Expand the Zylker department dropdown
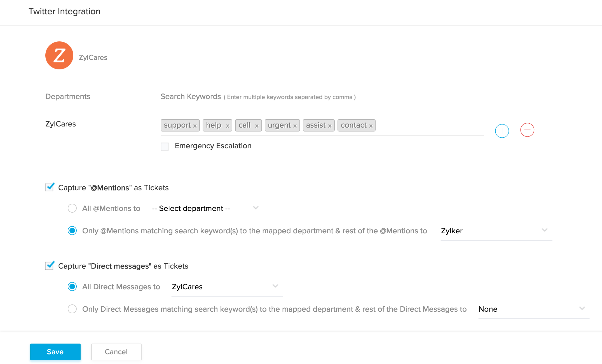The width and height of the screenshot is (602, 364). (496, 231)
